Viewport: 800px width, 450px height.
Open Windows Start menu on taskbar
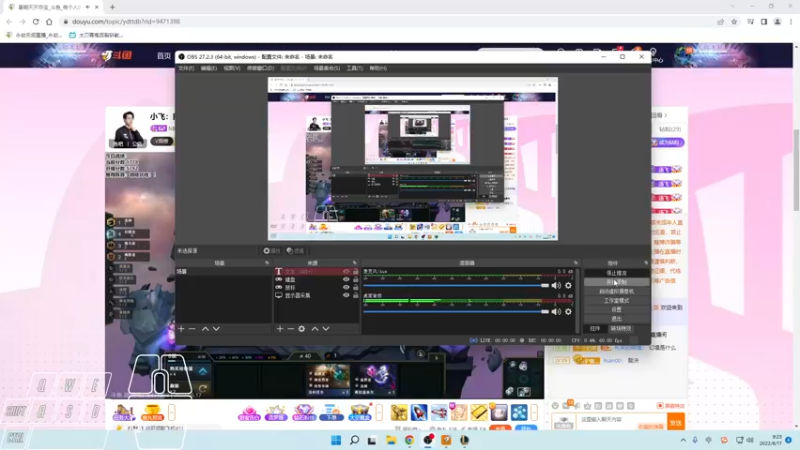336,440
